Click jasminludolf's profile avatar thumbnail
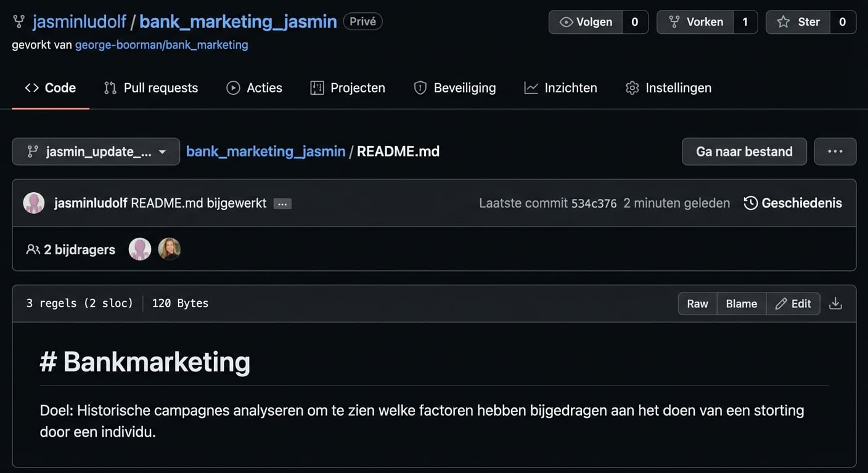Viewport: 868px width, 473px height. click(34, 203)
